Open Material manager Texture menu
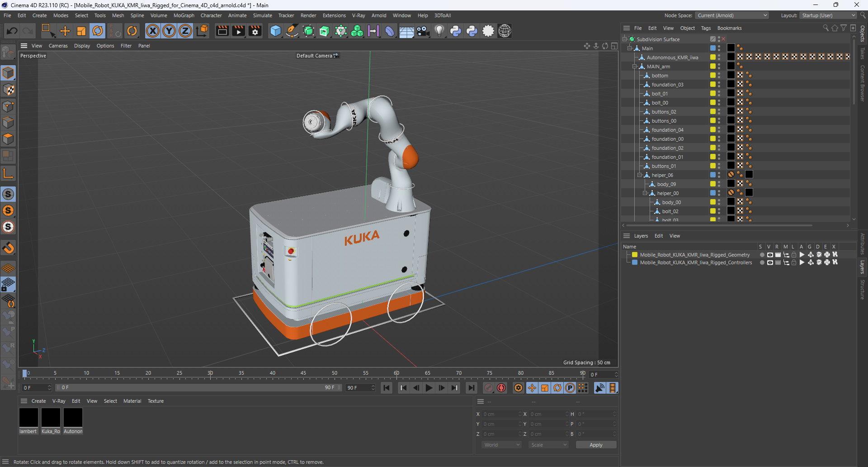This screenshot has height=467, width=868. pyautogui.click(x=156, y=401)
